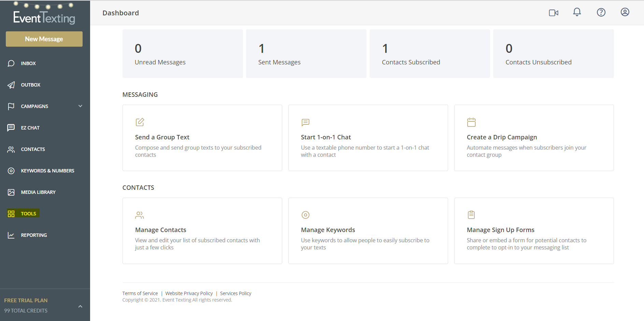This screenshot has width=644, height=321.
Task: Open Manage Contacts card title
Action: (161, 230)
